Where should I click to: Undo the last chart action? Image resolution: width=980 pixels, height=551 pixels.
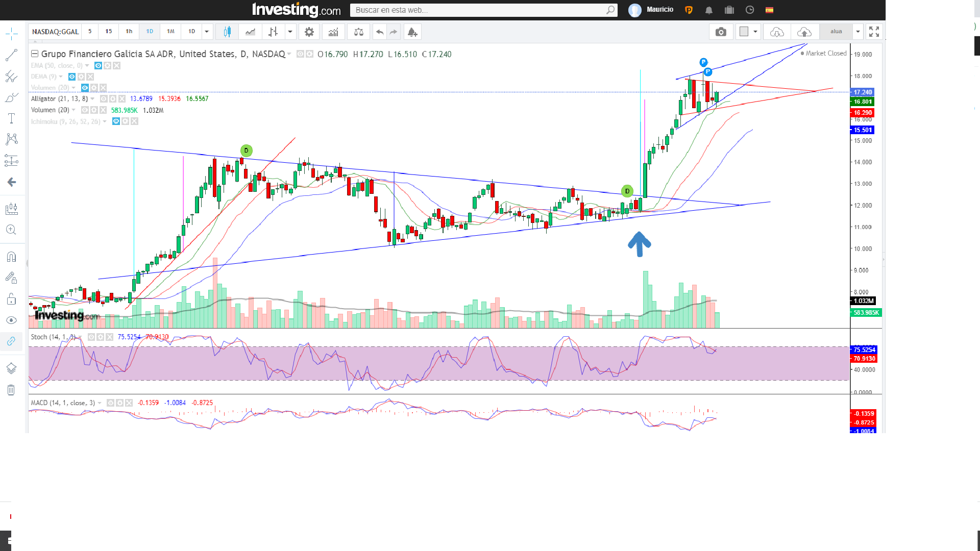coord(380,32)
